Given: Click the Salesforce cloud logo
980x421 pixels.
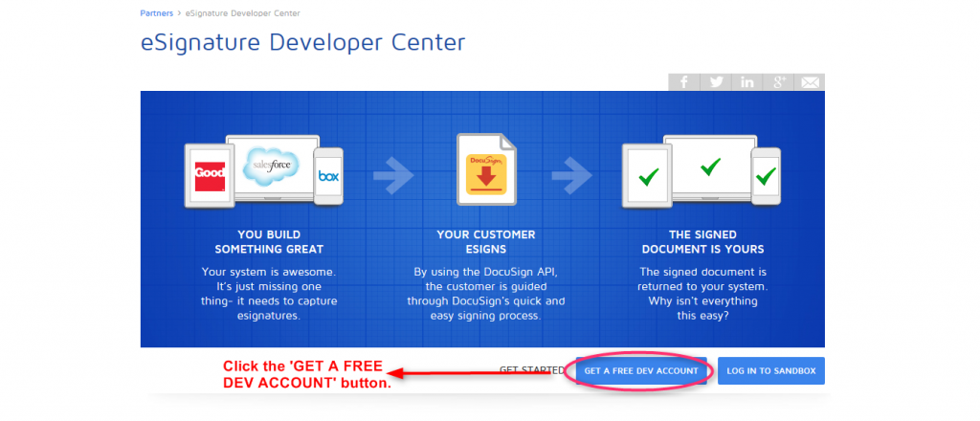Looking at the screenshot, I should coord(271,165).
